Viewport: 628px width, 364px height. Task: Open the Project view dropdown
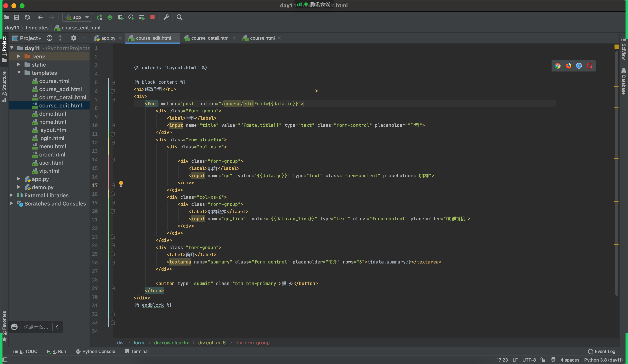[27, 38]
